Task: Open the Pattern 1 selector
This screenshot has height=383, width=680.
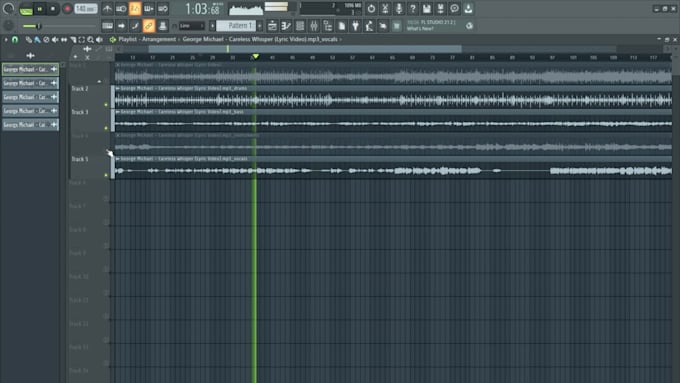Action: click(236, 26)
